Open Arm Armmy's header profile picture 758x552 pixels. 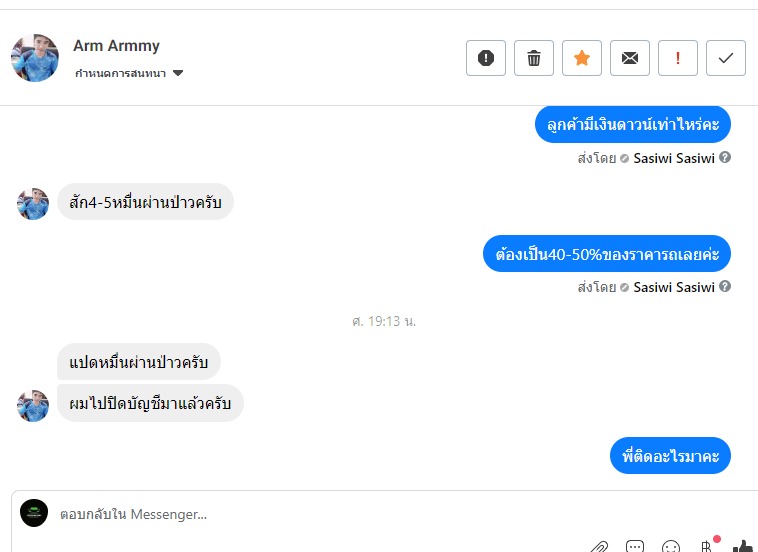pyautogui.click(x=35, y=58)
